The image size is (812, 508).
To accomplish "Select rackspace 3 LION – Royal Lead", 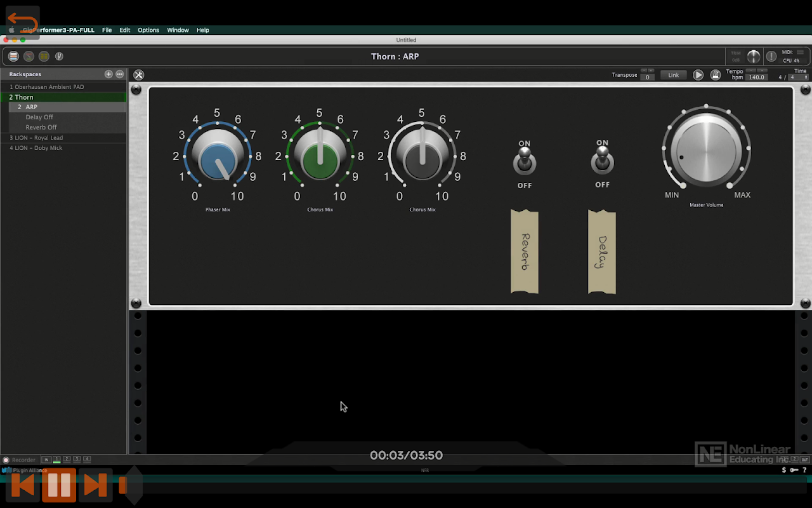I will click(x=63, y=138).
